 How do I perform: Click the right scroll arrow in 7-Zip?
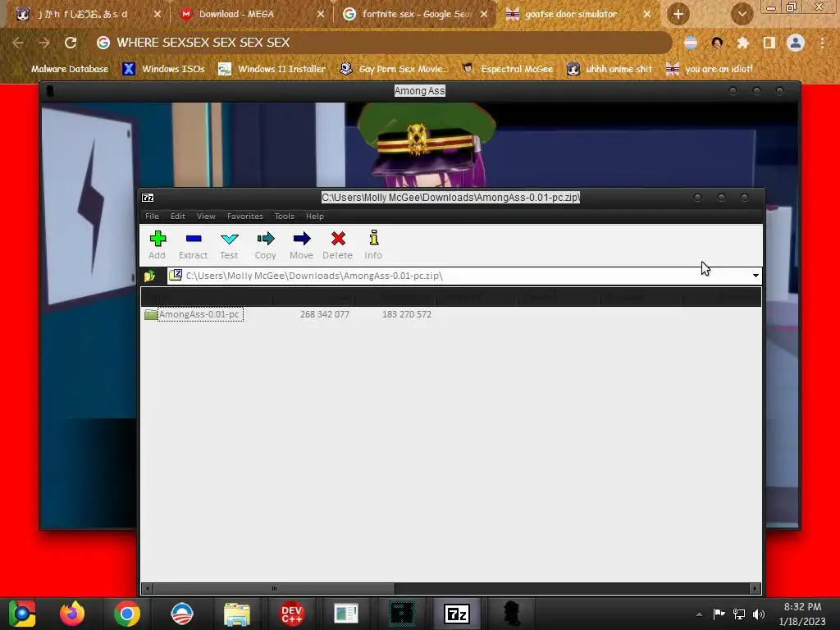coord(755,588)
